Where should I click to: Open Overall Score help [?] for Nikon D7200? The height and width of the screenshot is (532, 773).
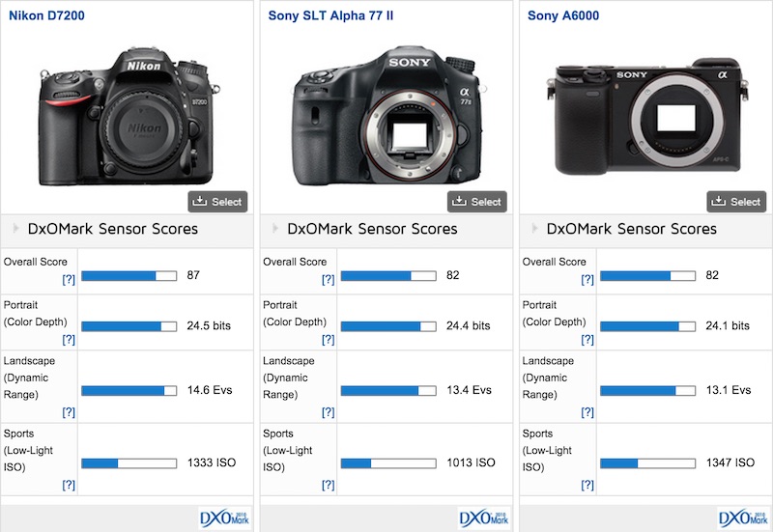[x=69, y=279]
